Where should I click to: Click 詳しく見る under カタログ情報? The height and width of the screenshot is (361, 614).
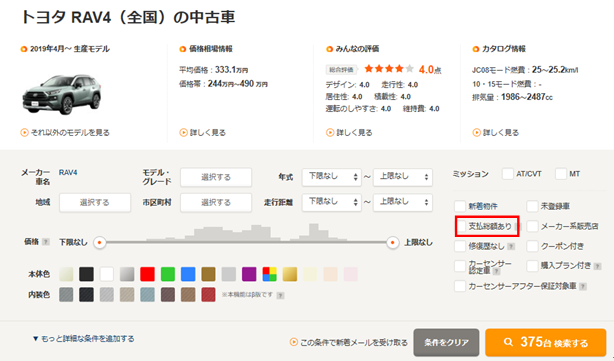[496, 133]
